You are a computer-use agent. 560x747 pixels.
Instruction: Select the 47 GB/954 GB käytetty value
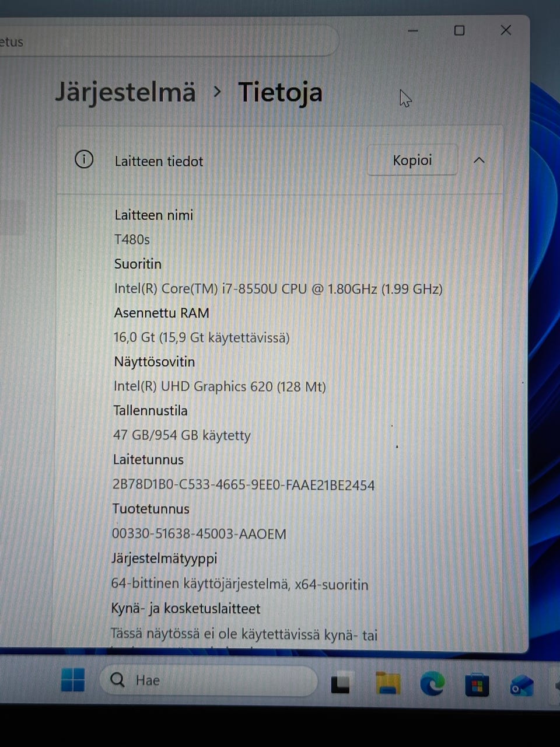click(182, 435)
